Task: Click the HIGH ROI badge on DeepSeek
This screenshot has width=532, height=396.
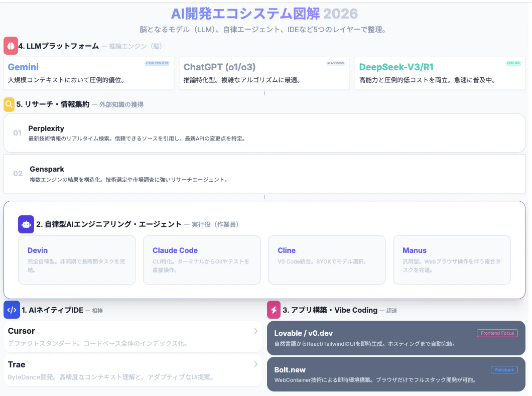Action: pyautogui.click(x=513, y=63)
